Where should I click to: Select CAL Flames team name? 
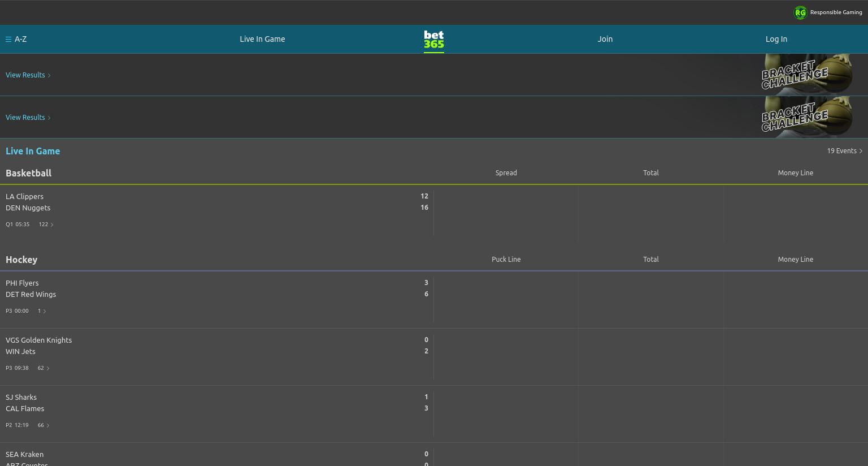coord(25,408)
